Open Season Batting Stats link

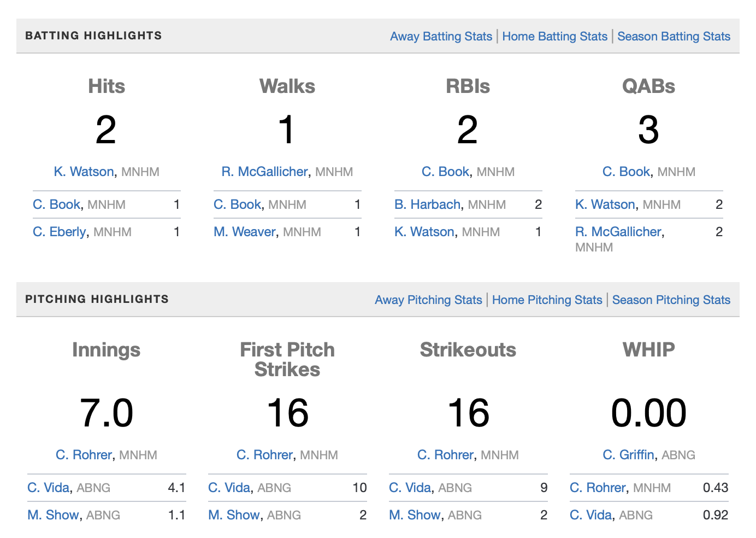click(674, 37)
